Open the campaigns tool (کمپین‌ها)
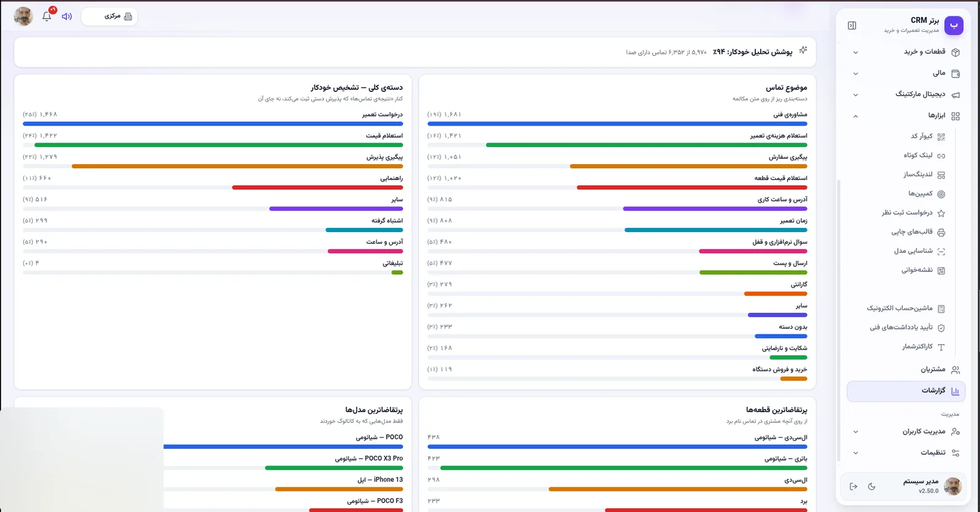Screen dimensions: 980x512 coord(926,194)
